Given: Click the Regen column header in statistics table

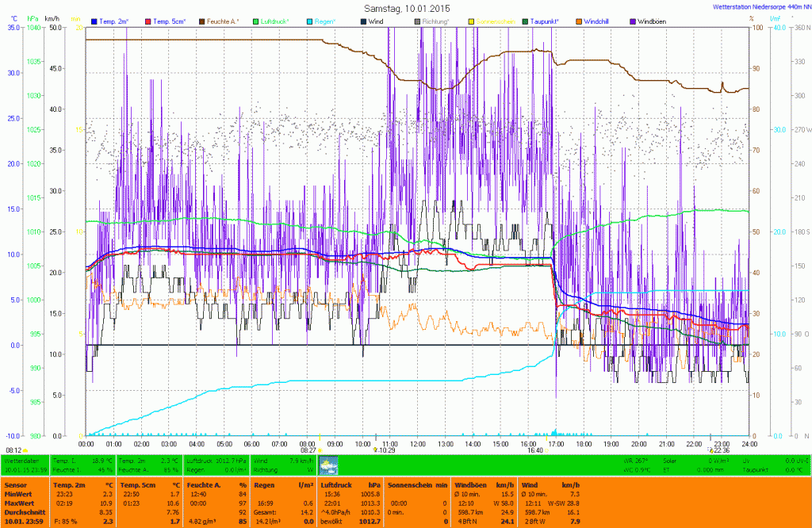Looking at the screenshot, I should tap(266, 484).
